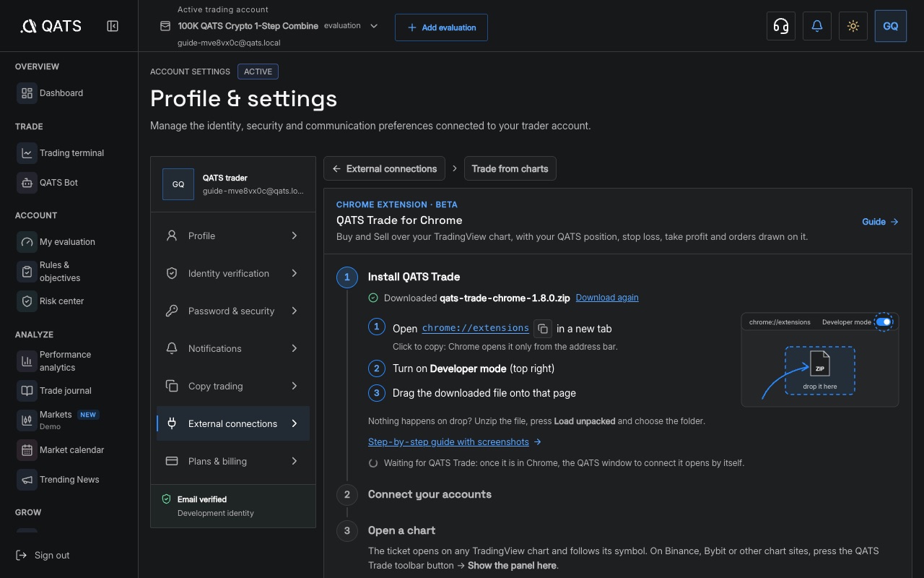Screen dimensions: 924x578
Task: Open Market calendar icon
Action: point(27,450)
